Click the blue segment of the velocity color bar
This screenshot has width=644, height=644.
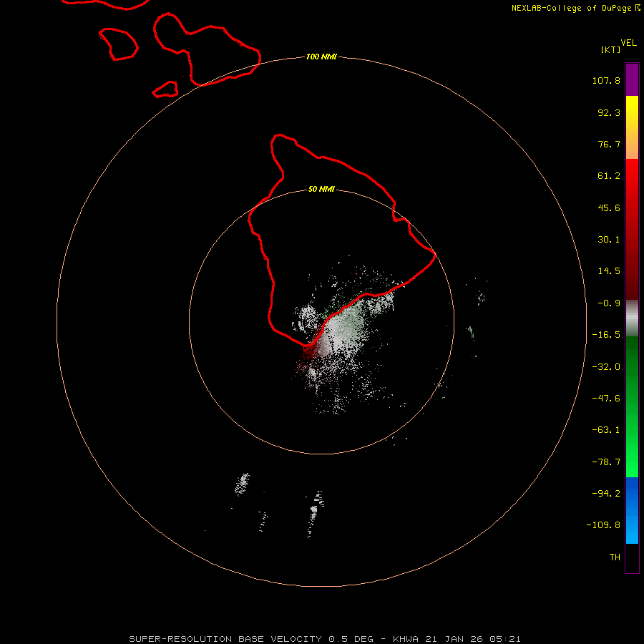point(632,510)
